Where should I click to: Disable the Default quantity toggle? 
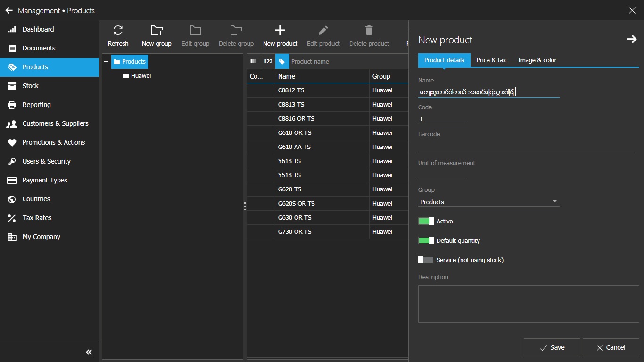[426, 240]
